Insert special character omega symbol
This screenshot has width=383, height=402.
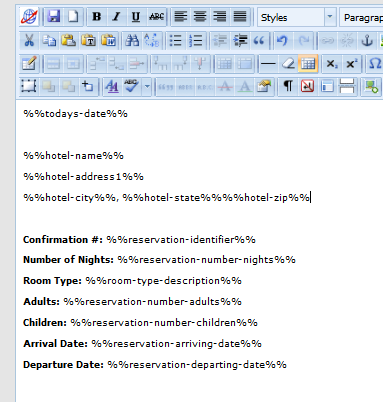coord(375,63)
